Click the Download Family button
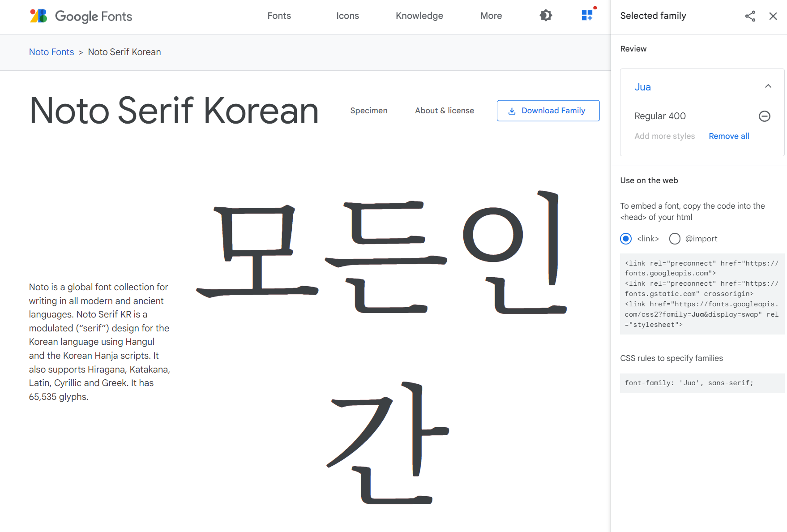Screen dimensions: 787x532 548,111
